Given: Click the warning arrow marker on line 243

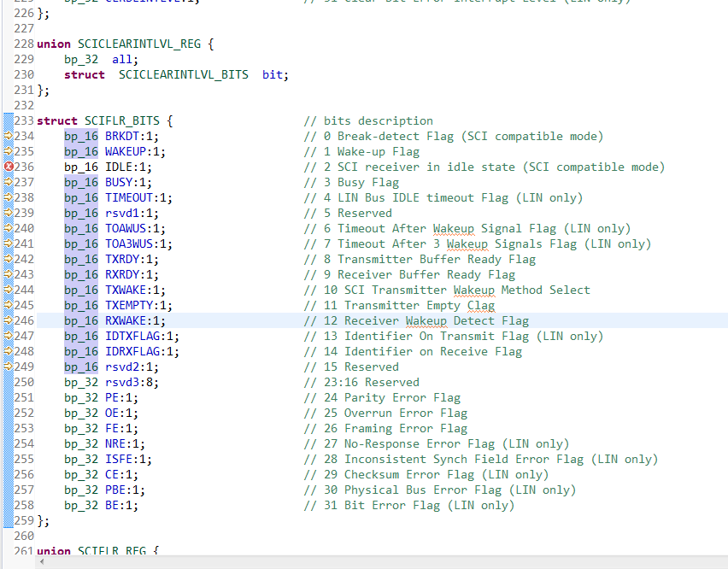Looking at the screenshot, I should (x=9, y=274).
